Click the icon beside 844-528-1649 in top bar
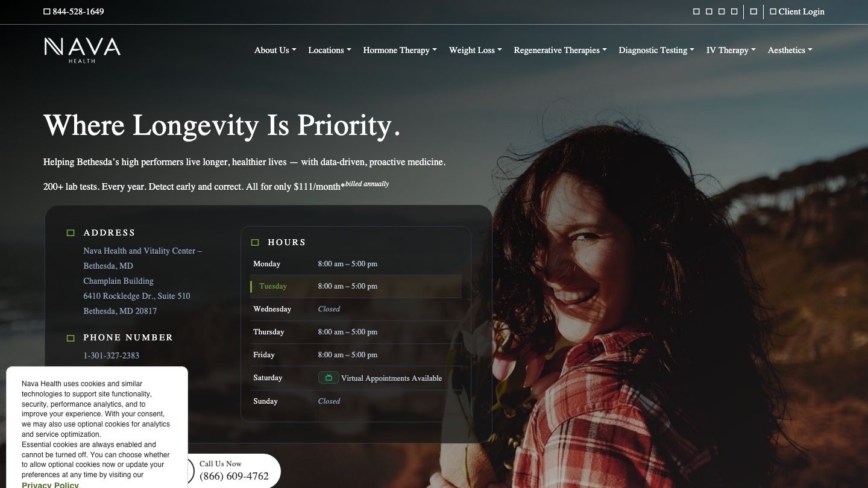 point(47,11)
